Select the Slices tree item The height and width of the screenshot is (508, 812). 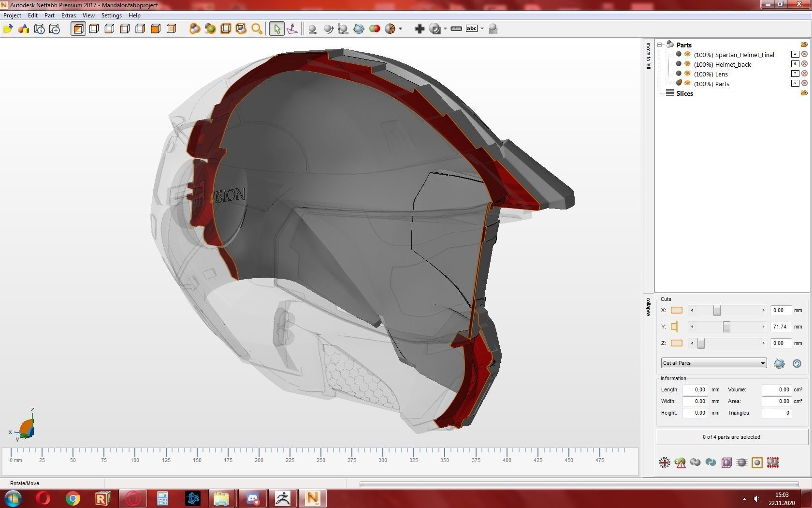(x=684, y=93)
